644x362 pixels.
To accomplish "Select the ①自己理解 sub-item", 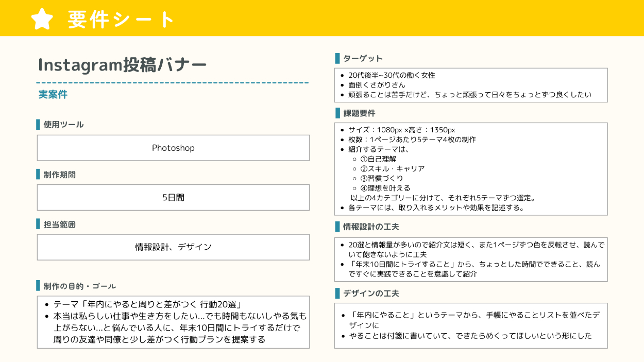I will coord(378,159).
